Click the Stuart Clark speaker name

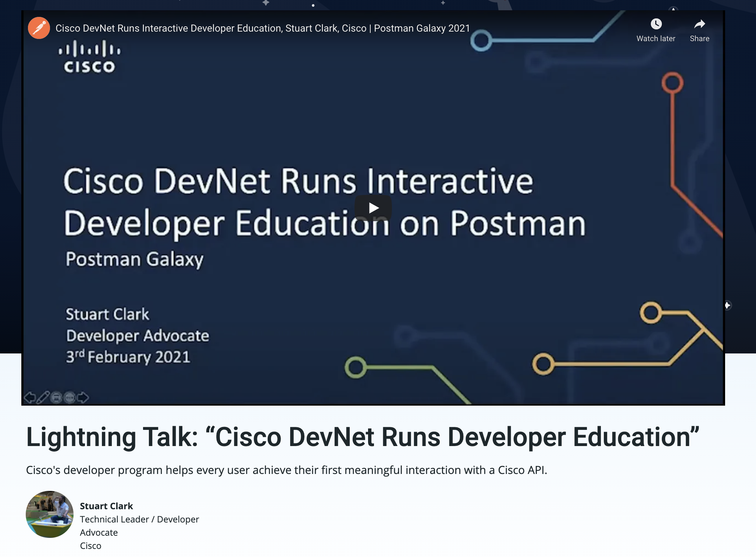[106, 506]
